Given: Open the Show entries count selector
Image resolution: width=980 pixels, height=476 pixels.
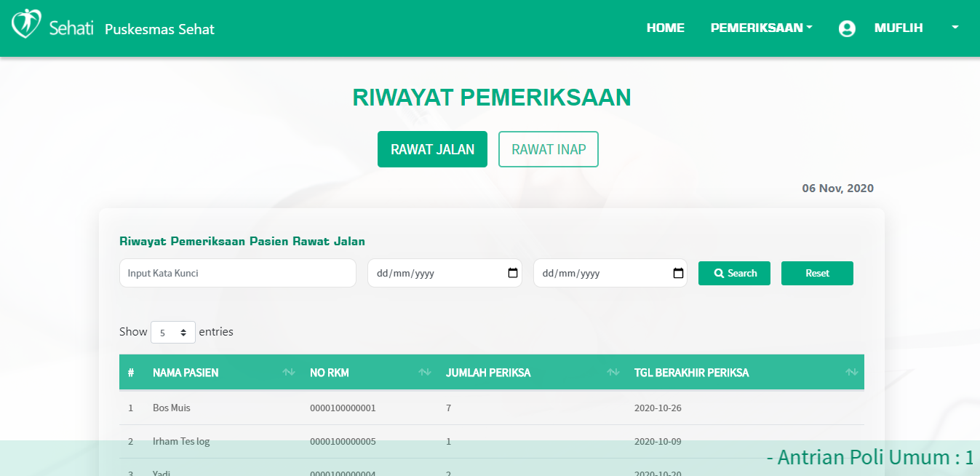Looking at the screenshot, I should click(x=173, y=332).
